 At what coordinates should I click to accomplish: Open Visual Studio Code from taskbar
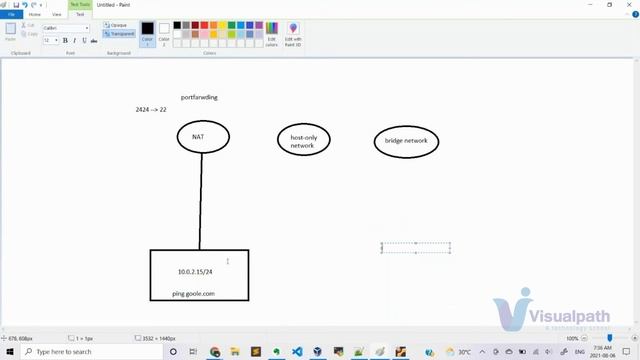pyautogui.click(x=297, y=351)
